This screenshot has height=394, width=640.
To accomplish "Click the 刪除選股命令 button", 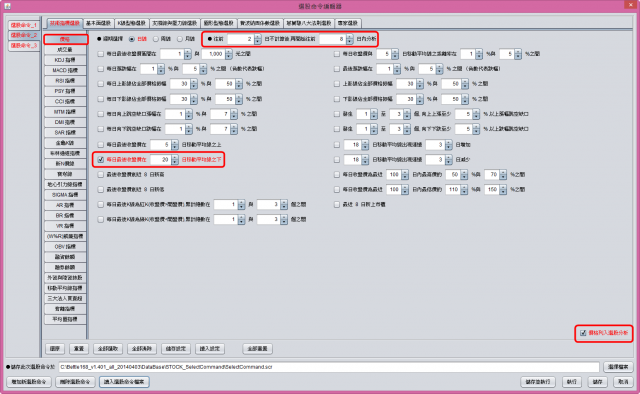I will (x=75, y=382).
